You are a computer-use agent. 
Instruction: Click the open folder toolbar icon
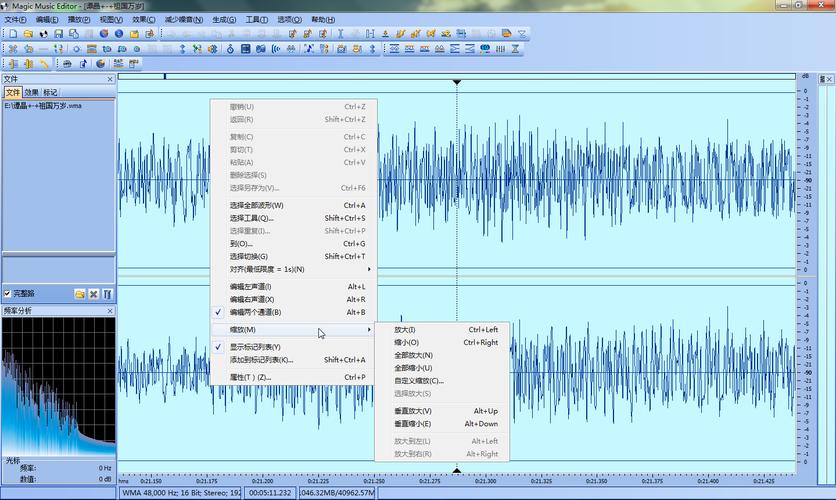tap(28, 34)
